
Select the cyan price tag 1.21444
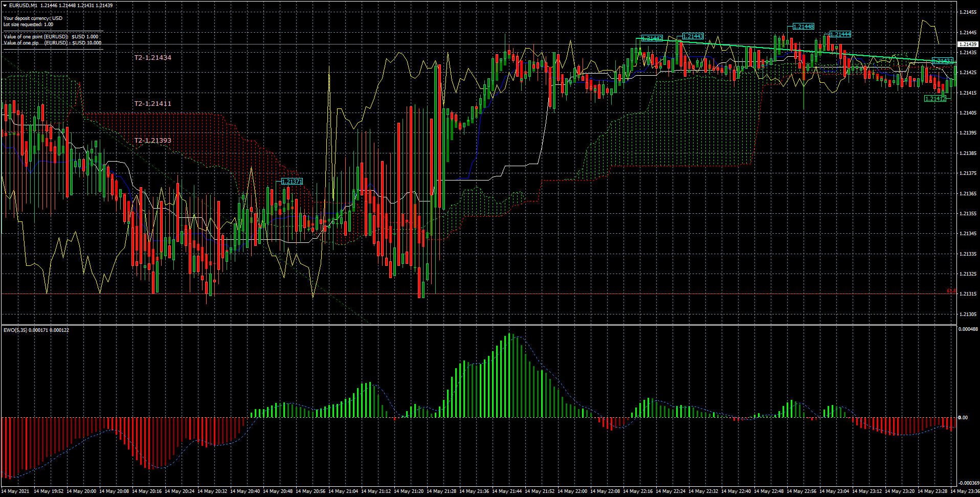pyautogui.click(x=840, y=35)
